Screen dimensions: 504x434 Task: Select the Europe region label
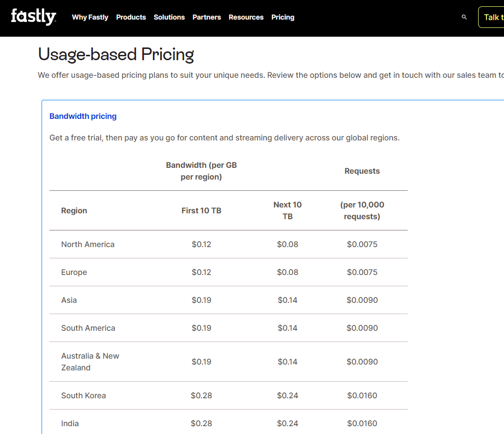[x=74, y=272]
